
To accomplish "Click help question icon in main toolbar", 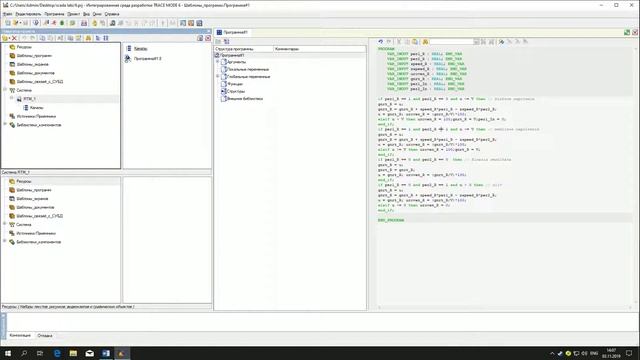I will click(x=36, y=23).
